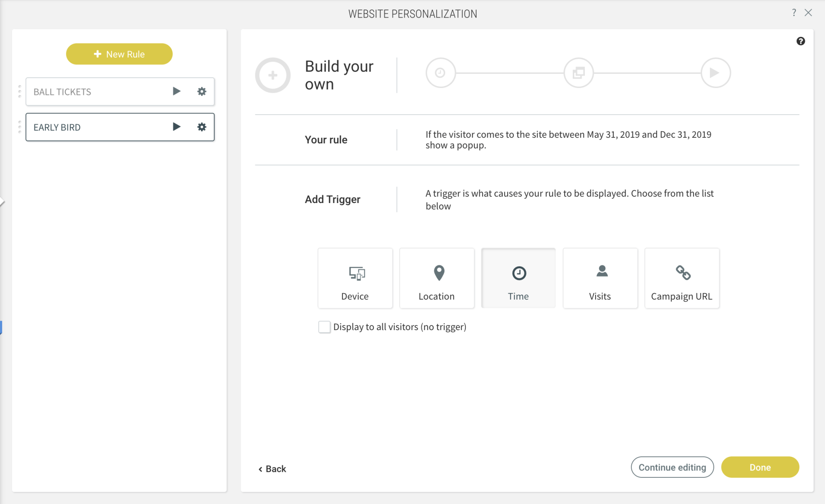Preview the BALL TICKETS rule with the play icon
This screenshot has height=504, width=825.
(176, 91)
